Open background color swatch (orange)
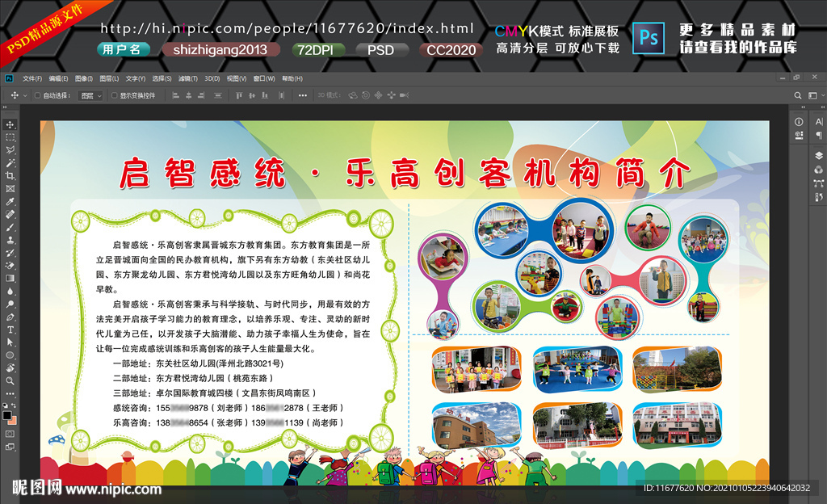Image resolution: width=827 pixels, height=504 pixels. (14, 421)
